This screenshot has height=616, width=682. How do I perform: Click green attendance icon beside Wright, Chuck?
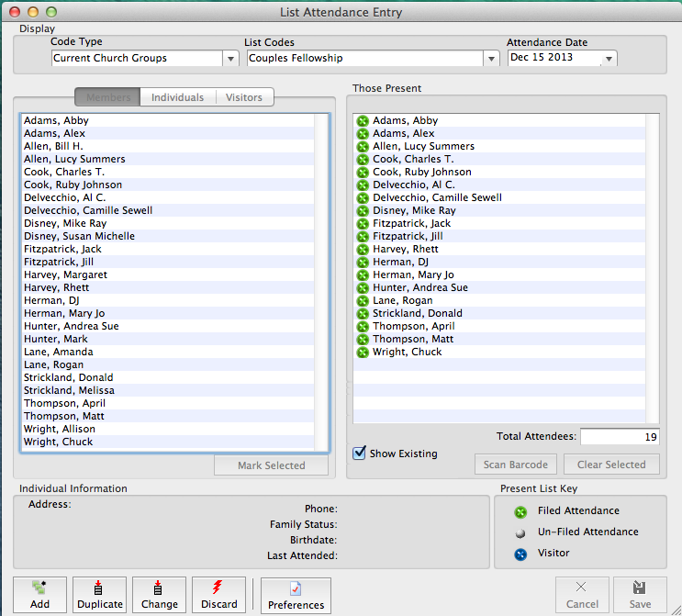[363, 353]
